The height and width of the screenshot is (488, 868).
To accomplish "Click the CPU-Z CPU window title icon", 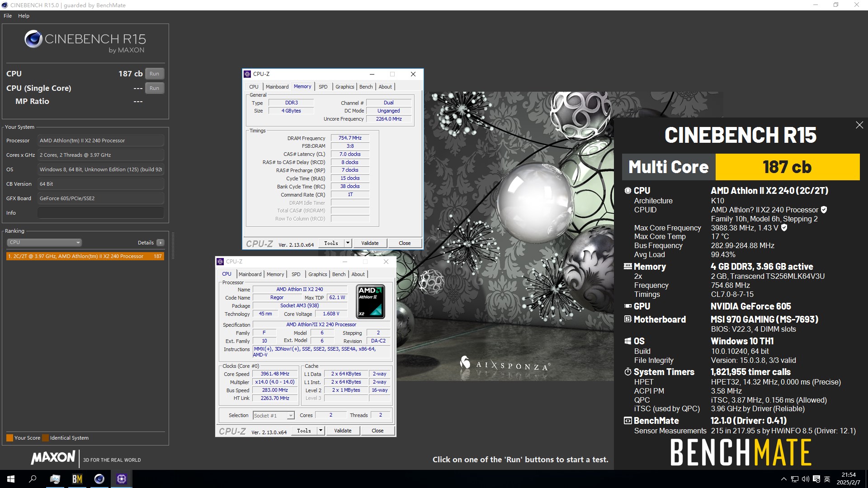I will 220,262.
